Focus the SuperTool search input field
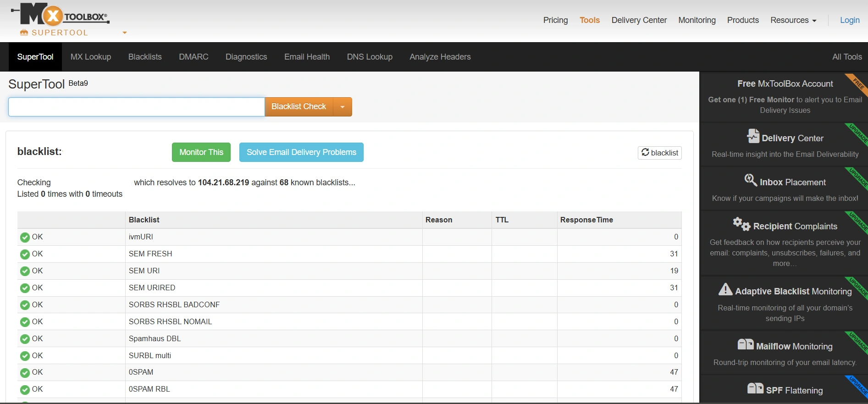Screen dimensions: 868x404 [x=137, y=107]
